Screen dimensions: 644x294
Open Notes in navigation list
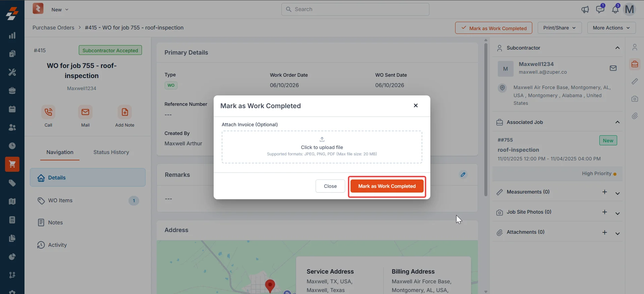pyautogui.click(x=88, y=222)
